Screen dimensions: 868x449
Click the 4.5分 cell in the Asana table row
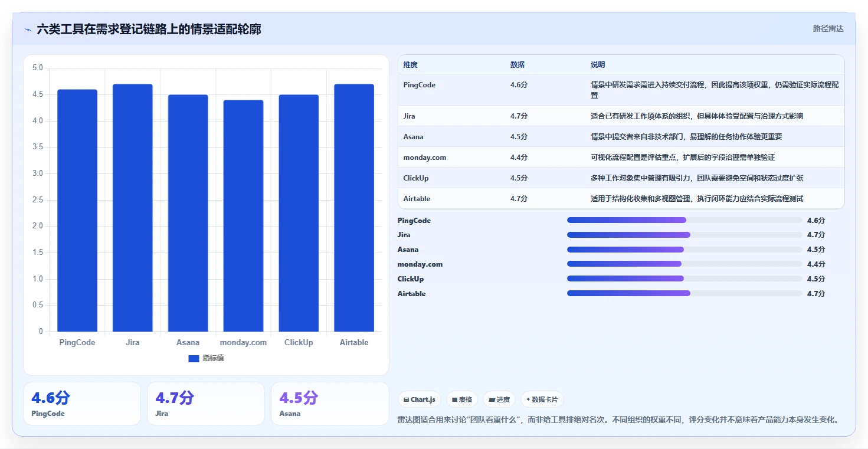click(x=519, y=137)
